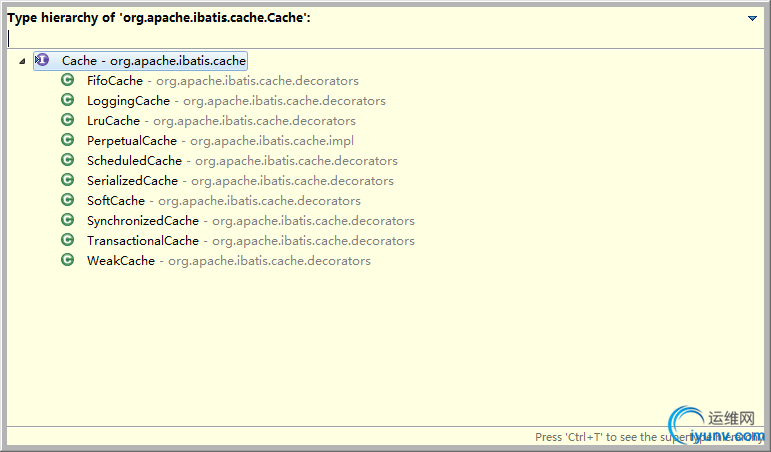Image resolution: width=771 pixels, height=452 pixels.
Task: Open the view menu dropdown arrow
Action: click(752, 18)
